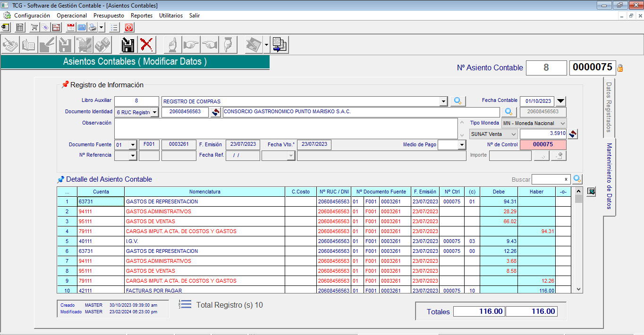644x335 pixels.
Task: Click the red X cancel icon
Action: tap(147, 45)
